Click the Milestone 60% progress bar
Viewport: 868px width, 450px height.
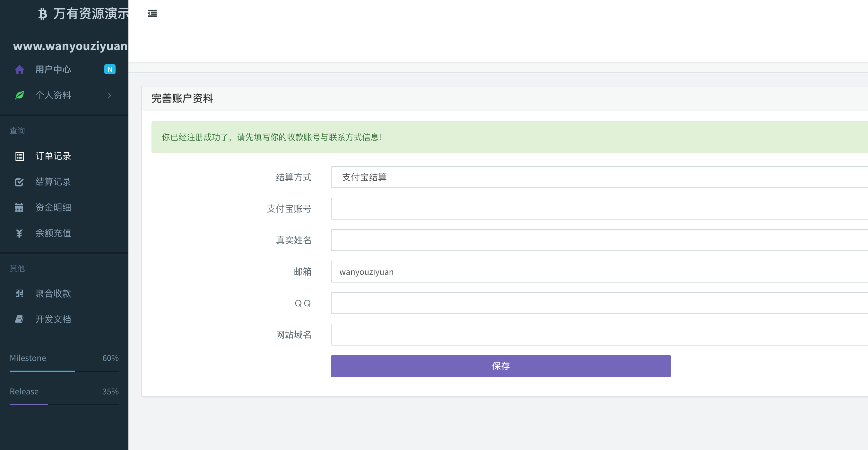[64, 371]
